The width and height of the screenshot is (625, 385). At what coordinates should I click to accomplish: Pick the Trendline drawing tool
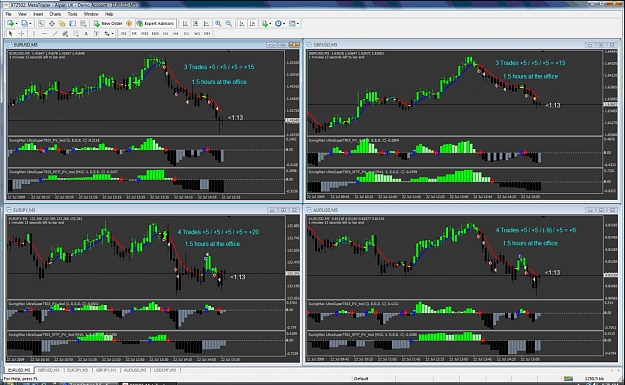(55, 33)
